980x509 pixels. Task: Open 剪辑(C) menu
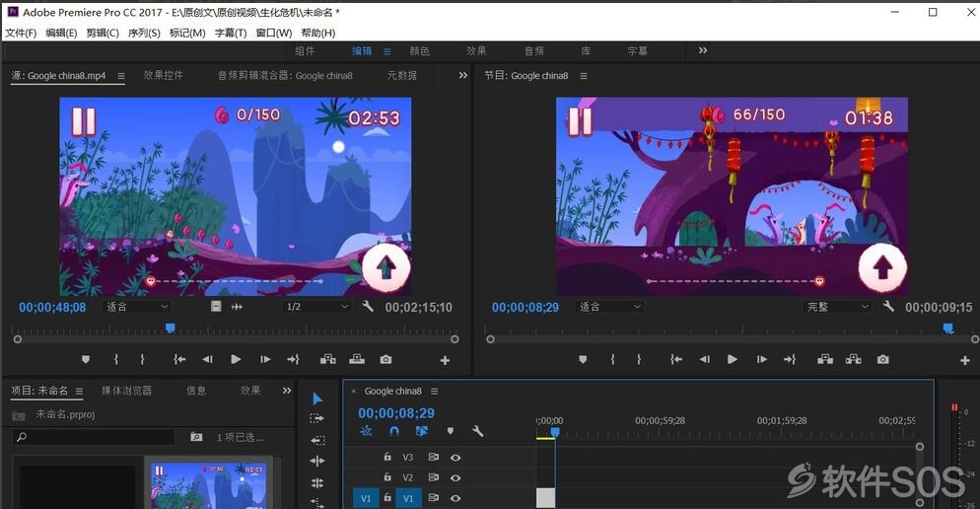[x=103, y=33]
